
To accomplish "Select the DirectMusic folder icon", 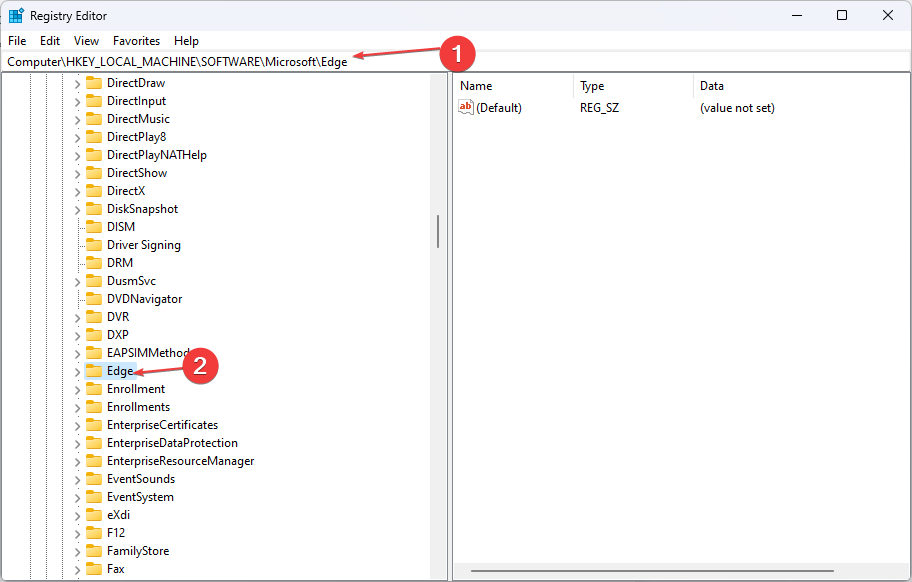I will 94,119.
